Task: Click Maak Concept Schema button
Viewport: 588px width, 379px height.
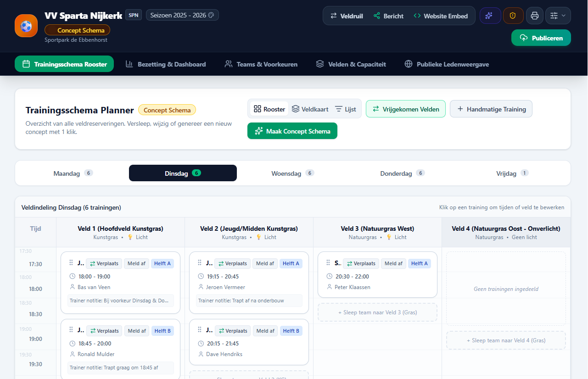Action: (292, 131)
